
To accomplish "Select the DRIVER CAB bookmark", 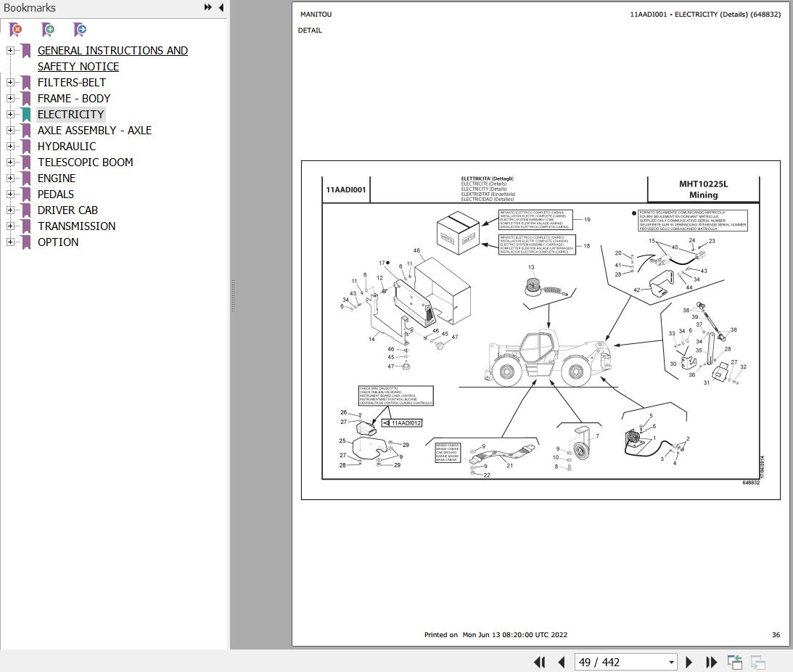I will click(67, 210).
